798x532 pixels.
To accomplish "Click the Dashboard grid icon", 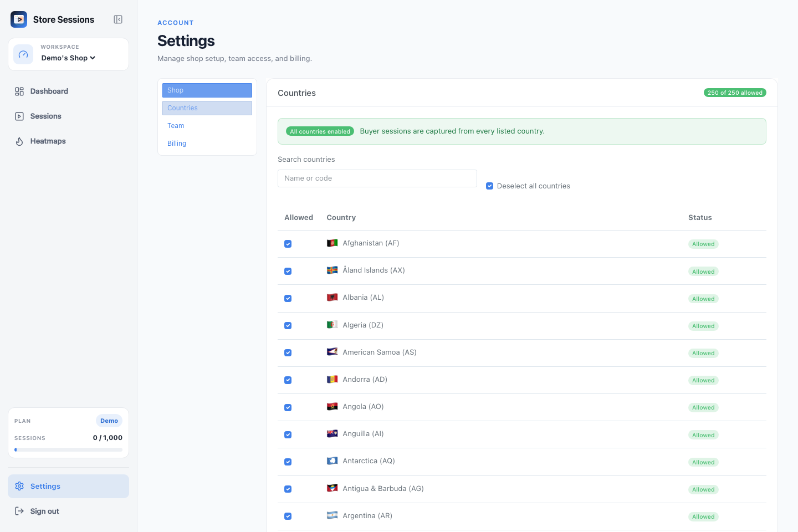I will click(19, 91).
